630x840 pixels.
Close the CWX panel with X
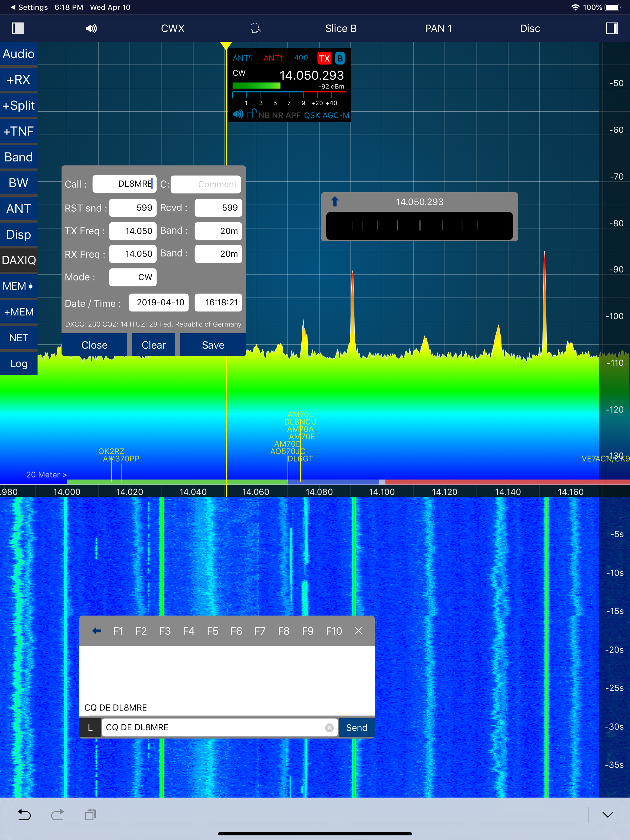pyautogui.click(x=358, y=631)
